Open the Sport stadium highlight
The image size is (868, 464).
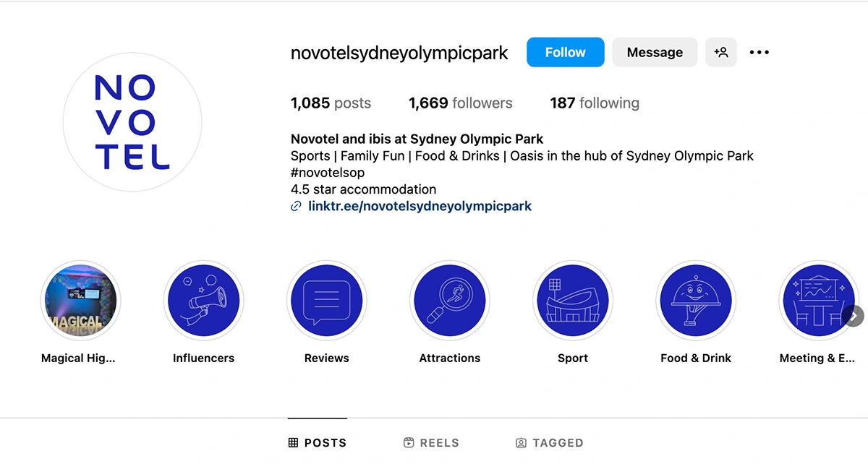click(573, 301)
